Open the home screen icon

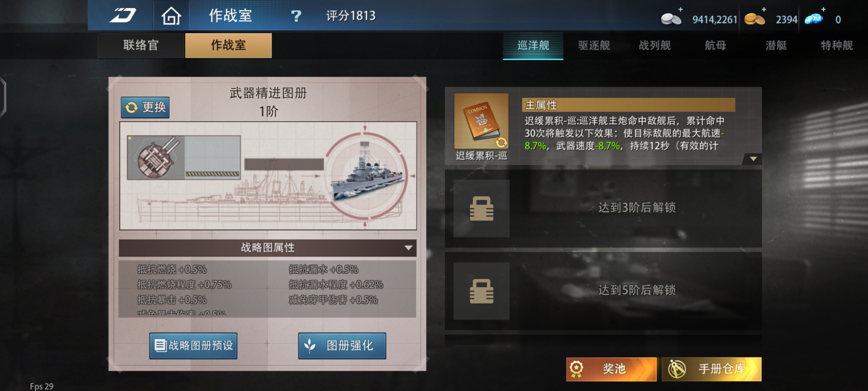pyautogui.click(x=171, y=16)
